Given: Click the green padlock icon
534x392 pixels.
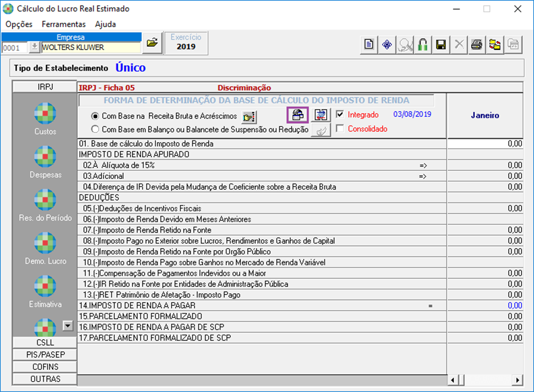Looking at the screenshot, I should 423,45.
